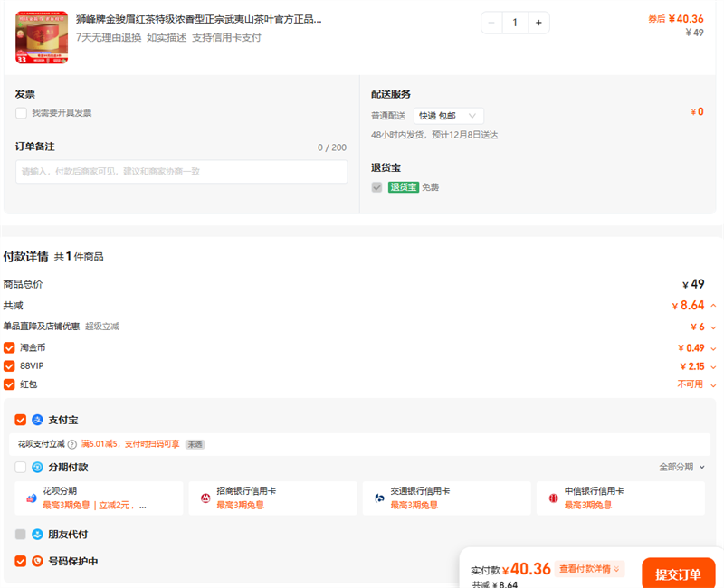The image size is (724, 588).
Task: Click the help icon beside 花呗支付立减
Action: [x=72, y=444]
